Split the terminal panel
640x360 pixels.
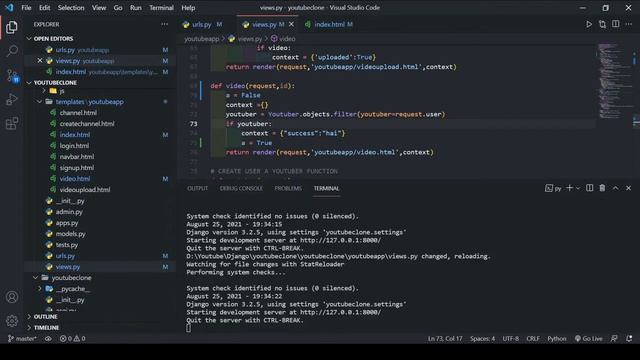tap(589, 188)
